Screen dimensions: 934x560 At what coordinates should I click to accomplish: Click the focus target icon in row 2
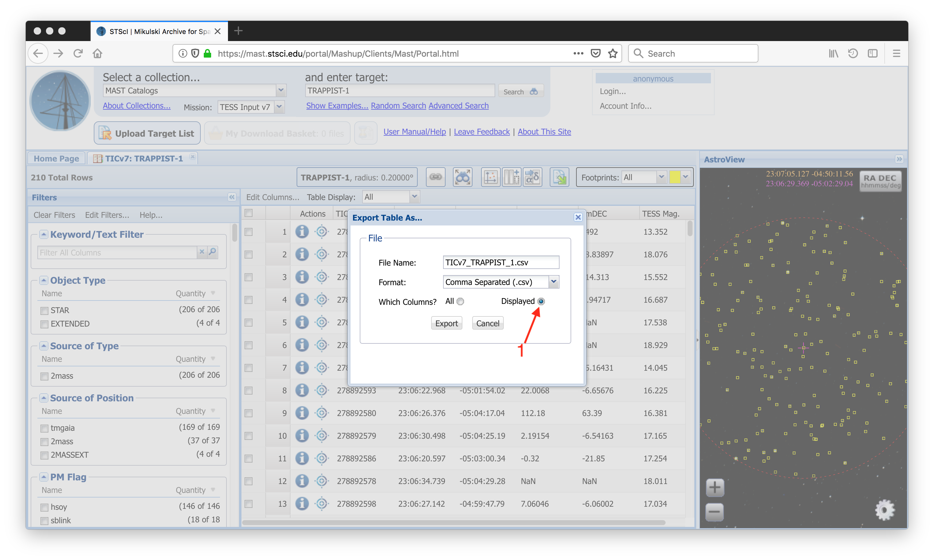click(321, 254)
